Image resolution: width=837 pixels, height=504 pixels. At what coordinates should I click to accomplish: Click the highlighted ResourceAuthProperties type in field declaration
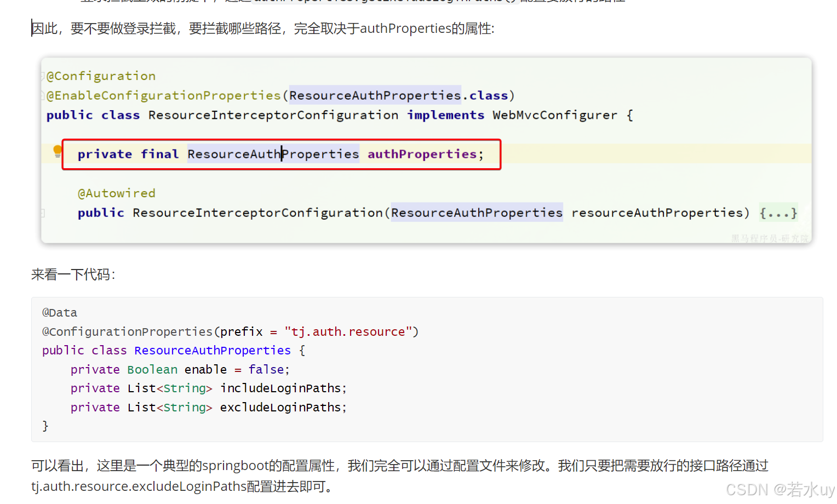[x=273, y=154]
